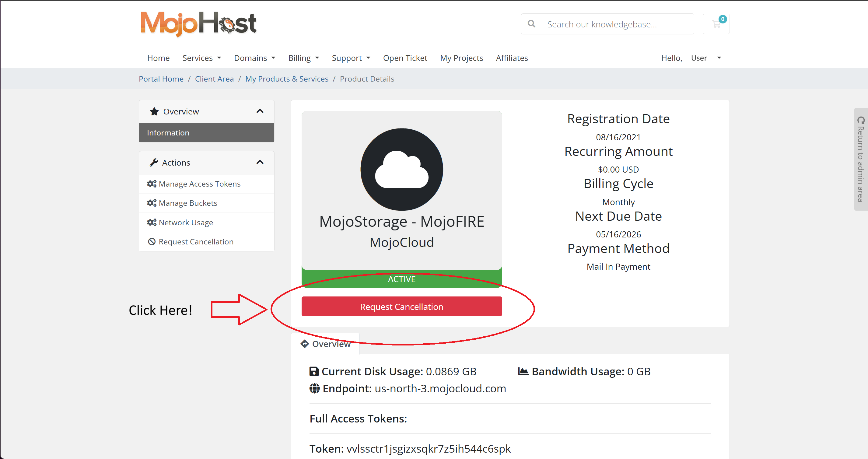Open the Services dropdown menu
The height and width of the screenshot is (459, 868).
[x=201, y=58]
